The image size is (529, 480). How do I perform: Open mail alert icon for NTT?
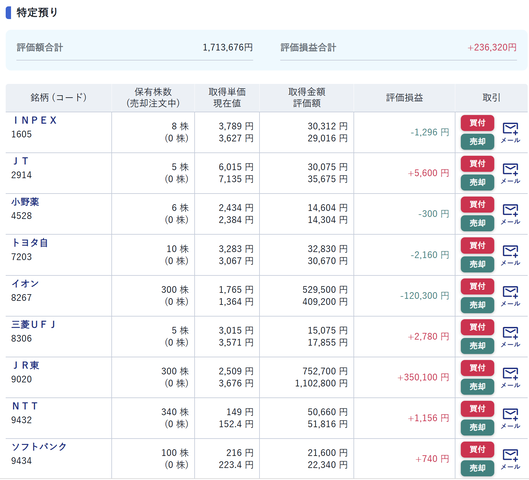[510, 419]
